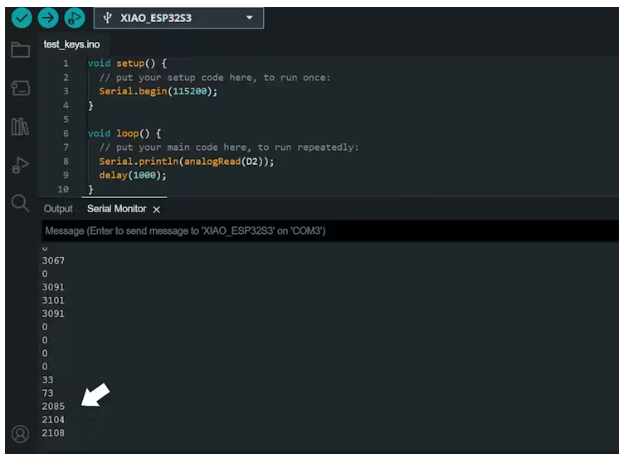Open the Search magnifier in the sidebar

(19, 203)
